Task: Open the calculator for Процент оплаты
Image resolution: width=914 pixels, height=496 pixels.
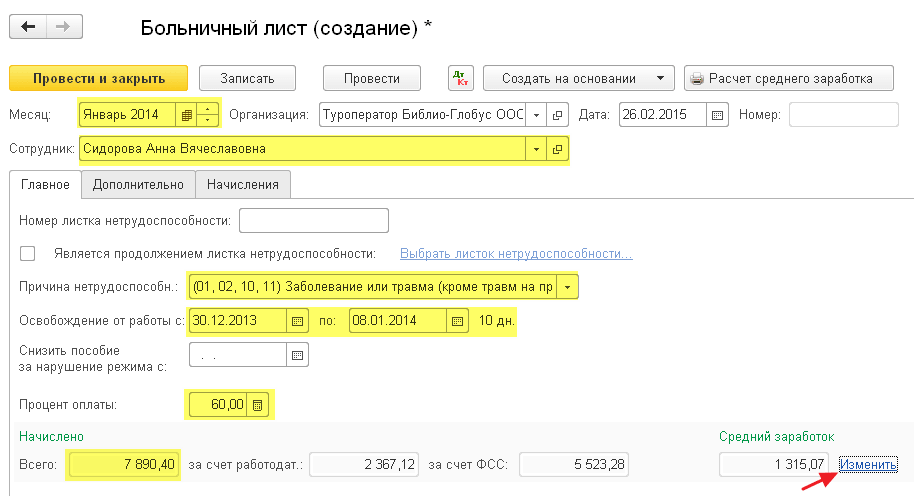Action: pos(258,405)
